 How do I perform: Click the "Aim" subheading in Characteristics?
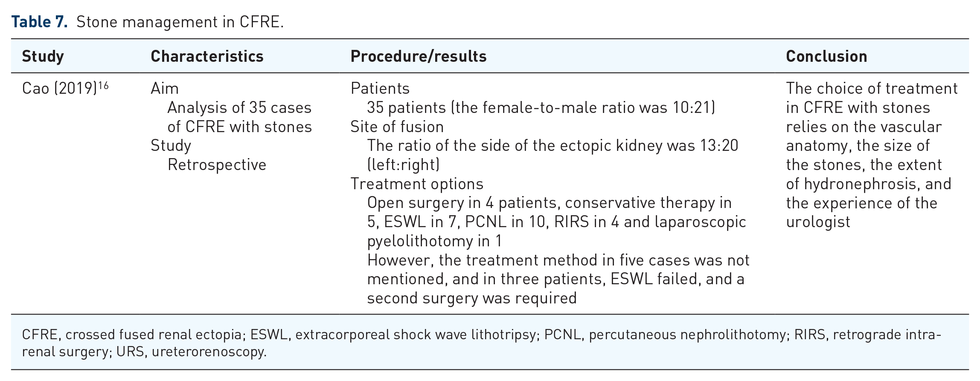pos(165,89)
